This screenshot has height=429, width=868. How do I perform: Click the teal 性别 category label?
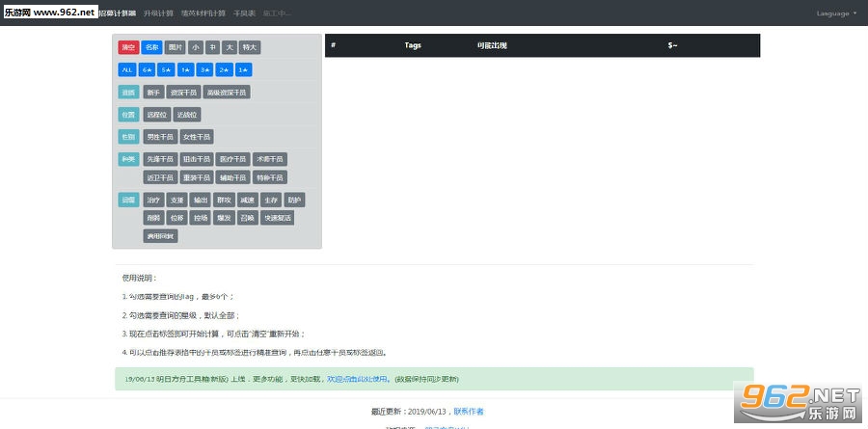(x=128, y=137)
